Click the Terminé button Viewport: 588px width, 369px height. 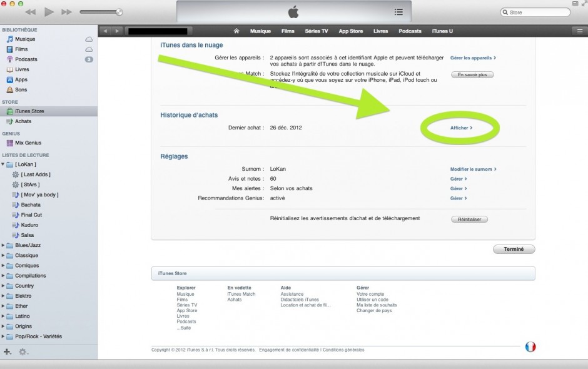pos(514,249)
